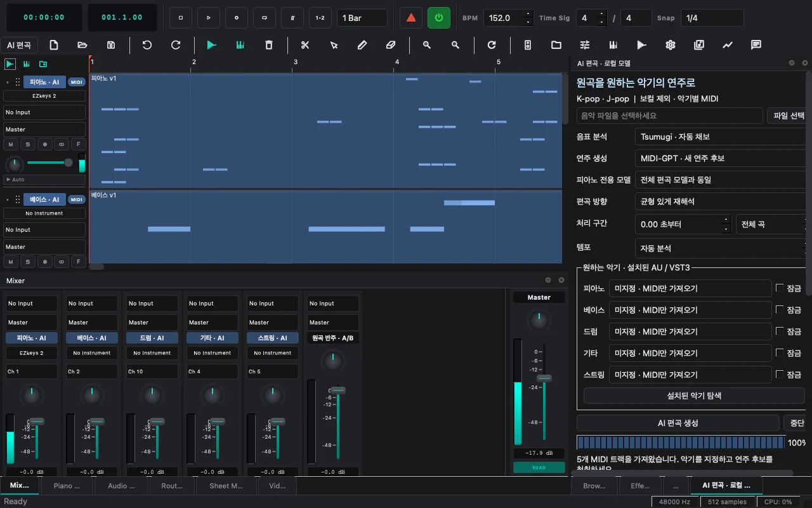Switch to the Effe... right panel tab
This screenshot has width=812, height=508.
(640, 486)
